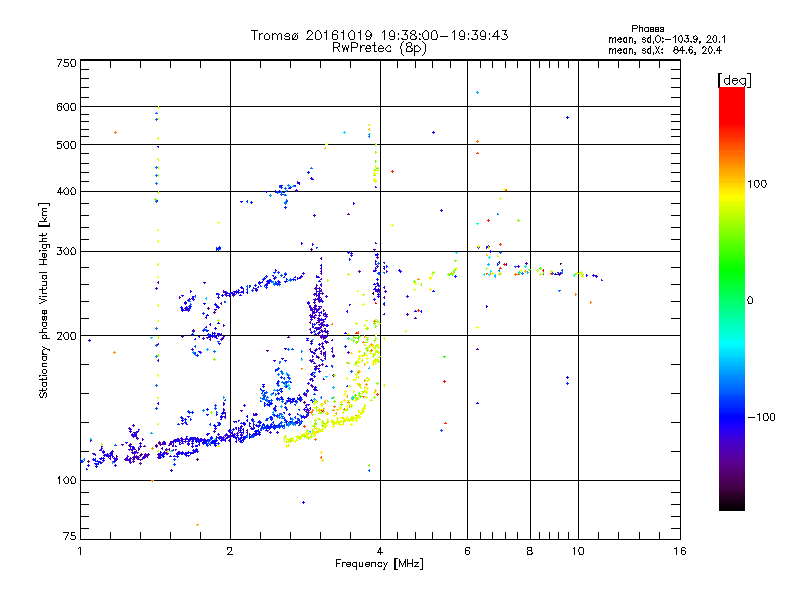Viewport: 800px width, 600px height.
Task: Click the x-axis label '1'
Action: (80, 551)
